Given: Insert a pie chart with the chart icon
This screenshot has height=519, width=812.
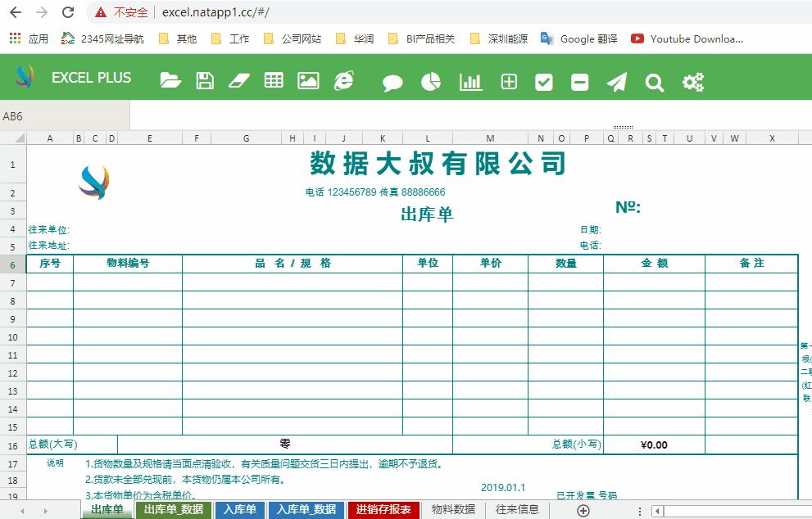Looking at the screenshot, I should point(430,80).
